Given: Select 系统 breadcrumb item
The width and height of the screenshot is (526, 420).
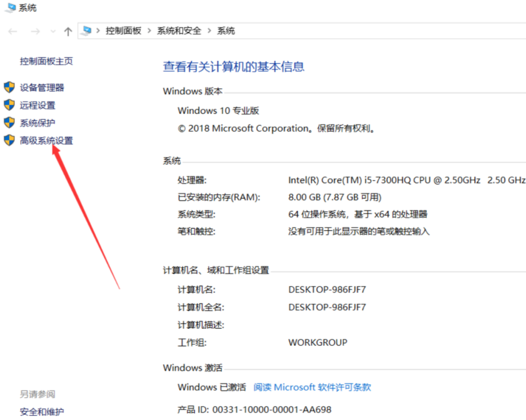Looking at the screenshot, I should point(226,31).
